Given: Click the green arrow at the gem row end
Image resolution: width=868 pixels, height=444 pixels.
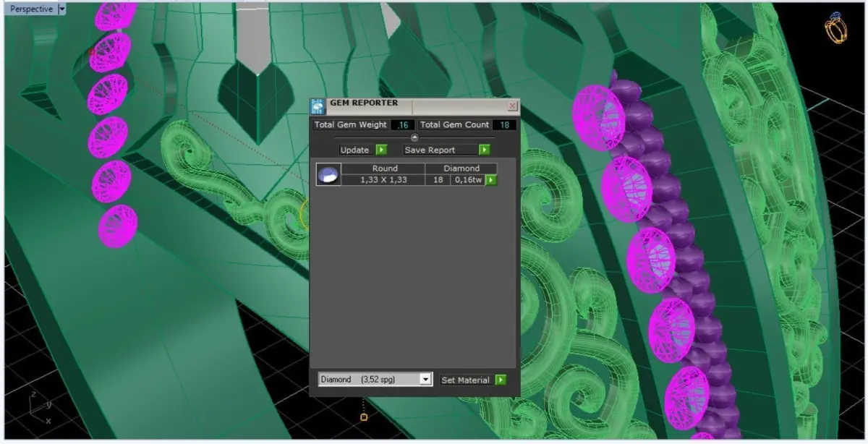Looking at the screenshot, I should (491, 180).
